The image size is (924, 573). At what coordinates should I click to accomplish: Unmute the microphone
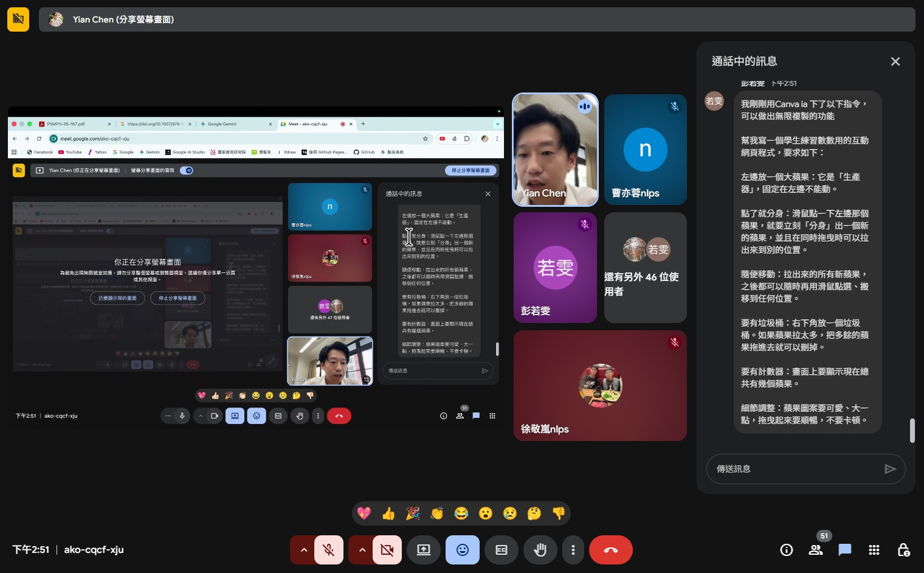tap(328, 550)
